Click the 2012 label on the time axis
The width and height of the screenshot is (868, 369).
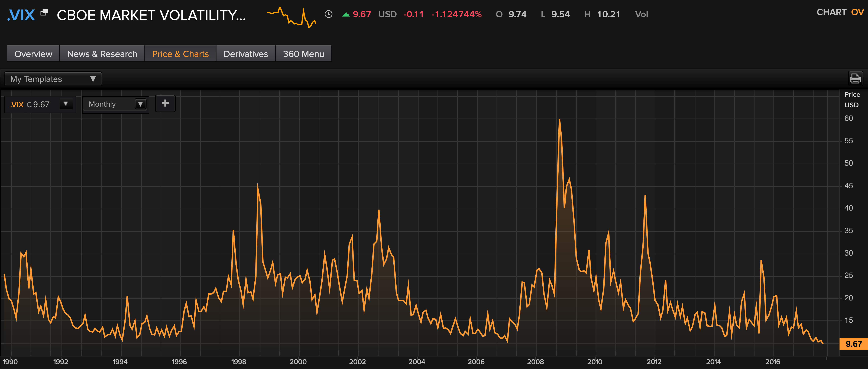click(654, 362)
